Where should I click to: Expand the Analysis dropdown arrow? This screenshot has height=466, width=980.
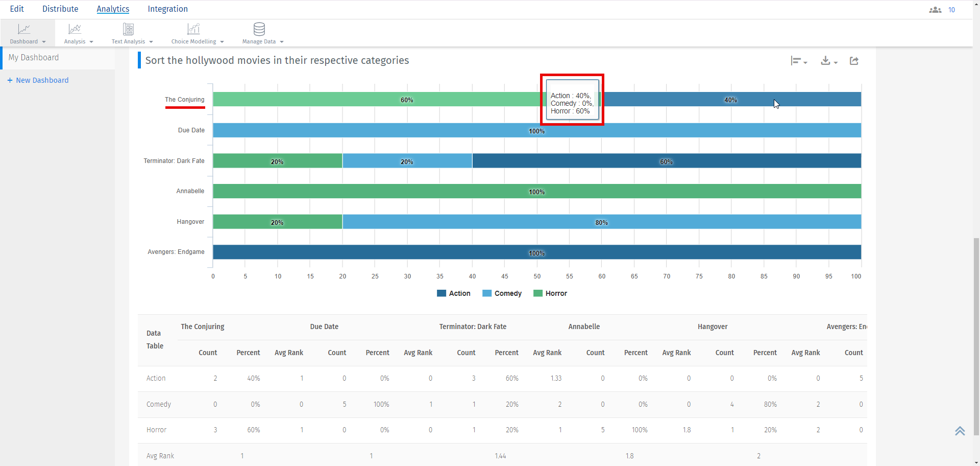[91, 42]
